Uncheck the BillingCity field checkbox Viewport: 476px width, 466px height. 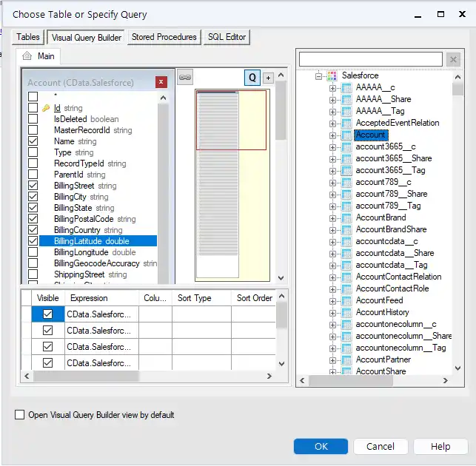click(33, 197)
